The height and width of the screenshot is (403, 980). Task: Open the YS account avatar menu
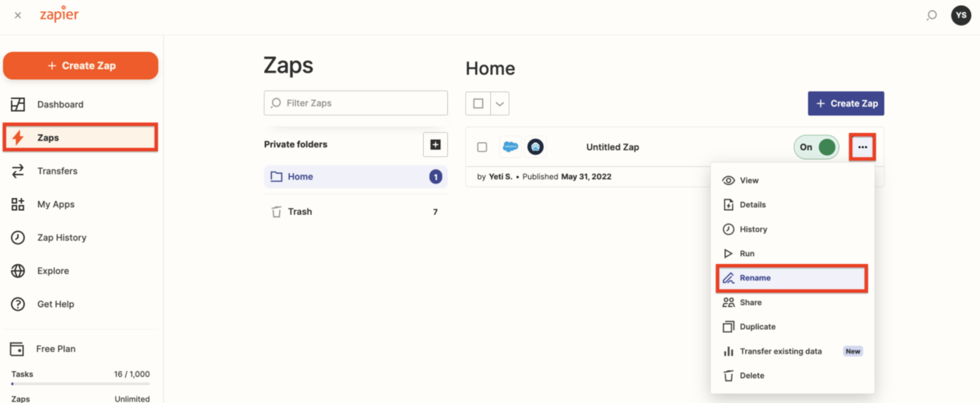point(961,15)
